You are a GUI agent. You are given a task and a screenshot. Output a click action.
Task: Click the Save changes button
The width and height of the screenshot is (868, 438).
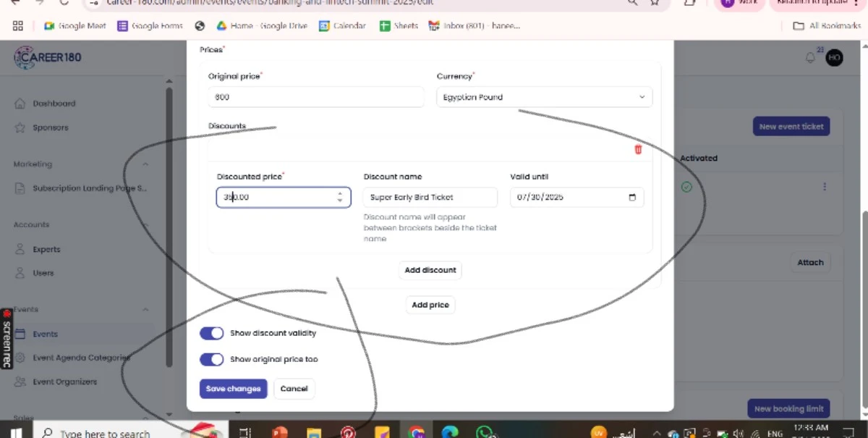pos(233,389)
